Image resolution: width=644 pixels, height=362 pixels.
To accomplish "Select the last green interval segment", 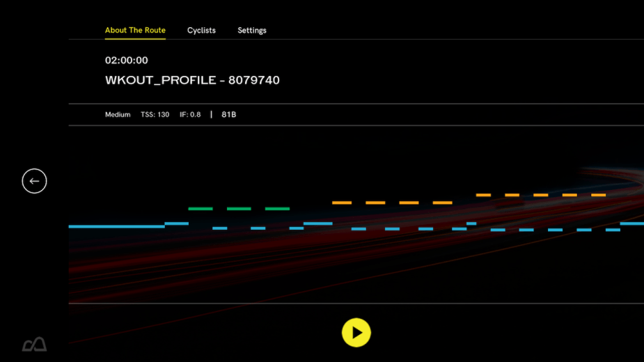I will click(x=277, y=209).
